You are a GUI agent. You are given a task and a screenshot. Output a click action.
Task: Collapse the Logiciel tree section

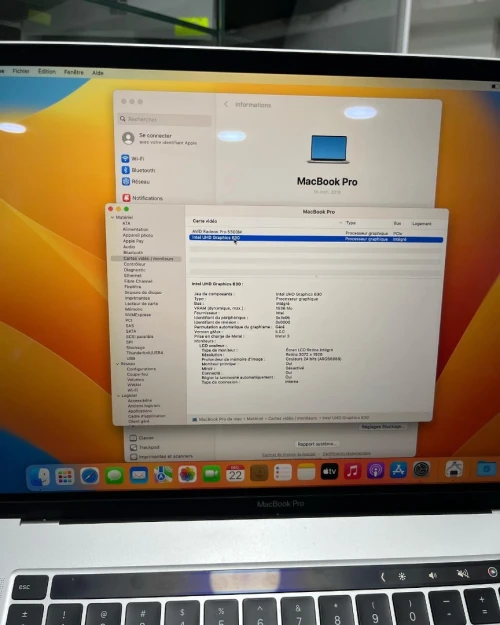coord(118,395)
